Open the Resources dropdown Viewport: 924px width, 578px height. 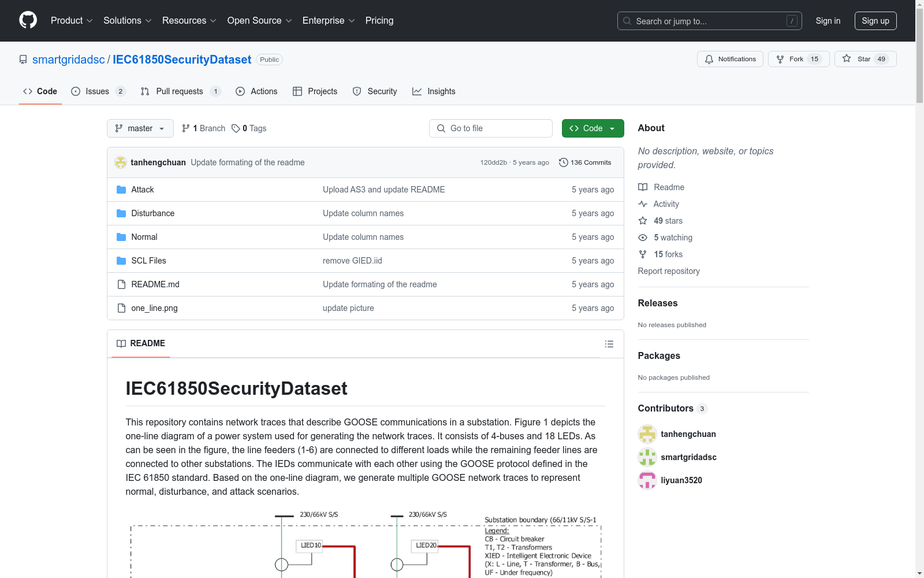coord(189,20)
